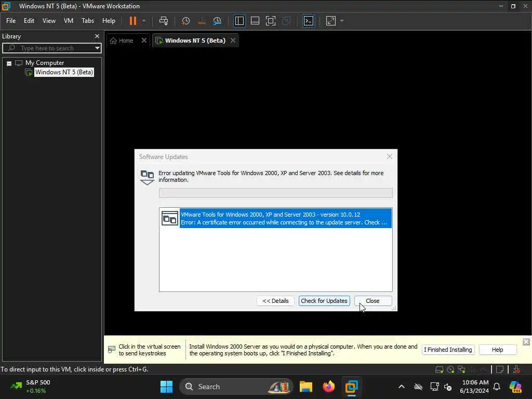
Task: Click the stretch guest display icon
Action: pos(331,21)
